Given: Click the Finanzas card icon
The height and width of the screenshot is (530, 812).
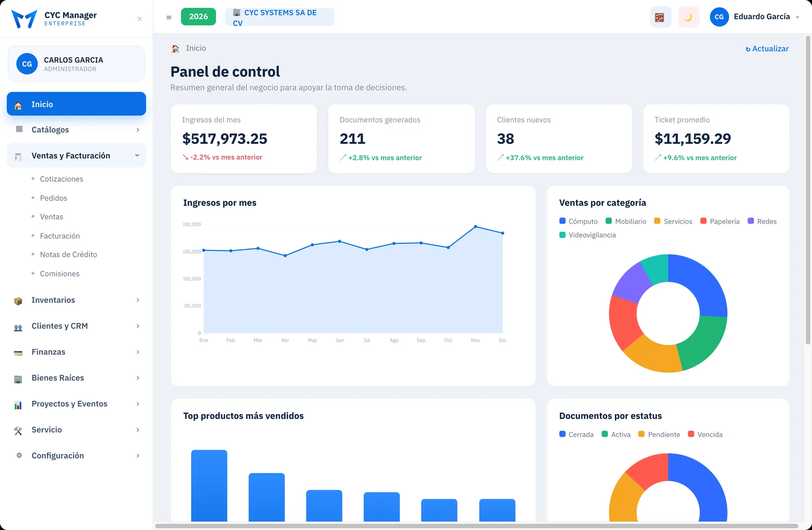Looking at the screenshot, I should [18, 353].
